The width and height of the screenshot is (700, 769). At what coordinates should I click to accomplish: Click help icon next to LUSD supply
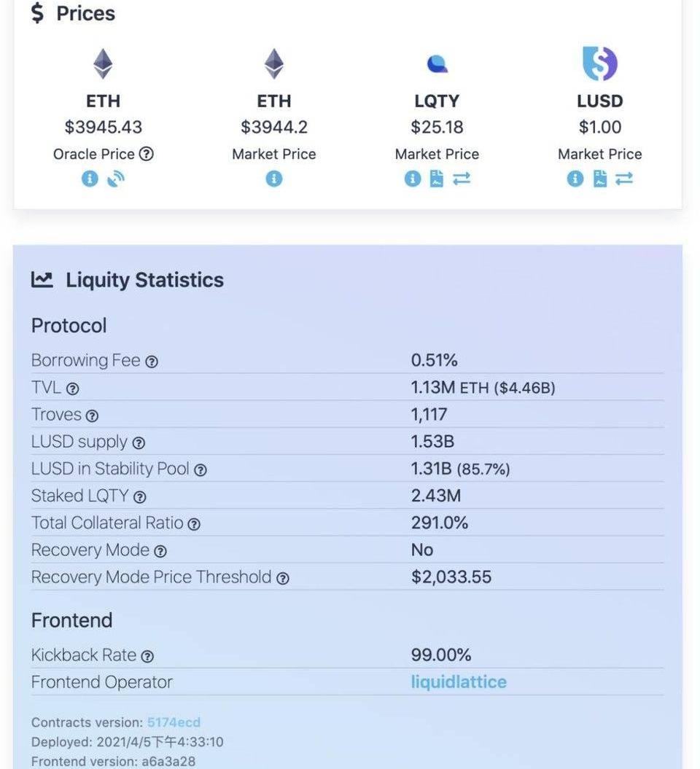(x=139, y=443)
